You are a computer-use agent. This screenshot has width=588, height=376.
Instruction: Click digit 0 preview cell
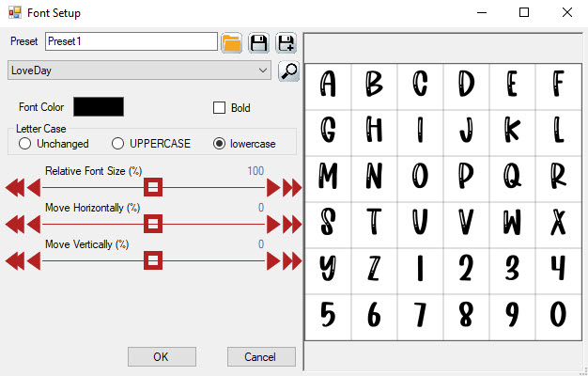[558, 317]
